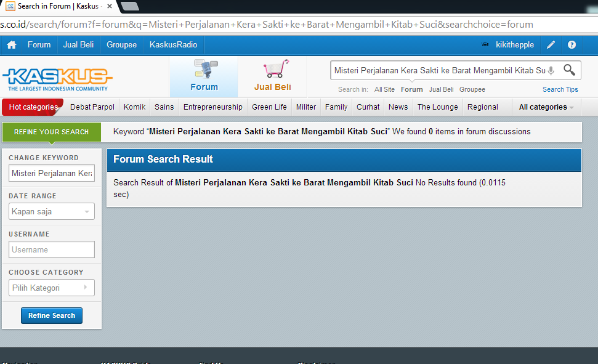The image size is (598, 364).
Task: Expand All categories dropdown
Action: [x=546, y=107]
